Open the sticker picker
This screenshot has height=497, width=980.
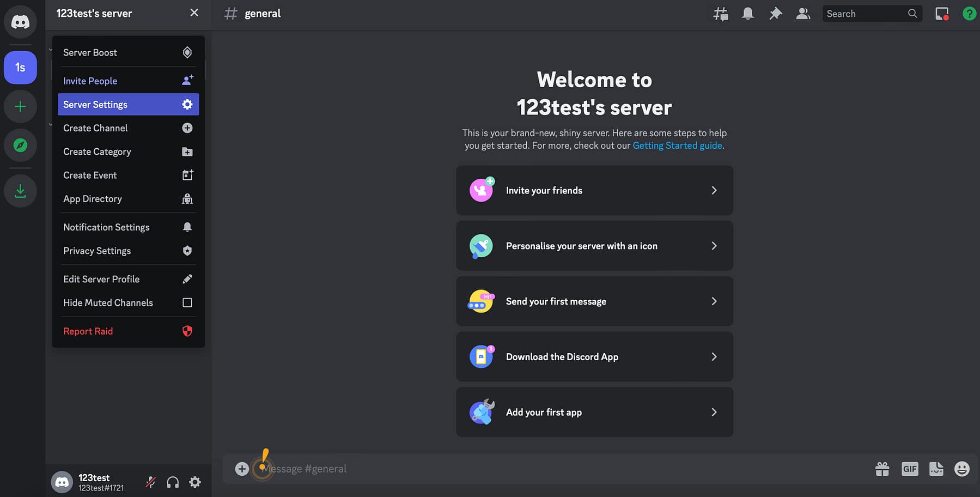(936, 468)
